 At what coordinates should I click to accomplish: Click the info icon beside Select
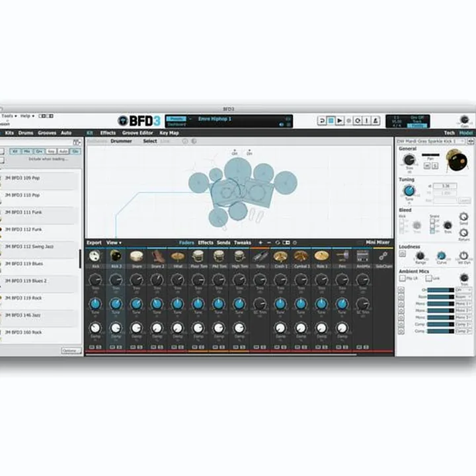[185, 141]
